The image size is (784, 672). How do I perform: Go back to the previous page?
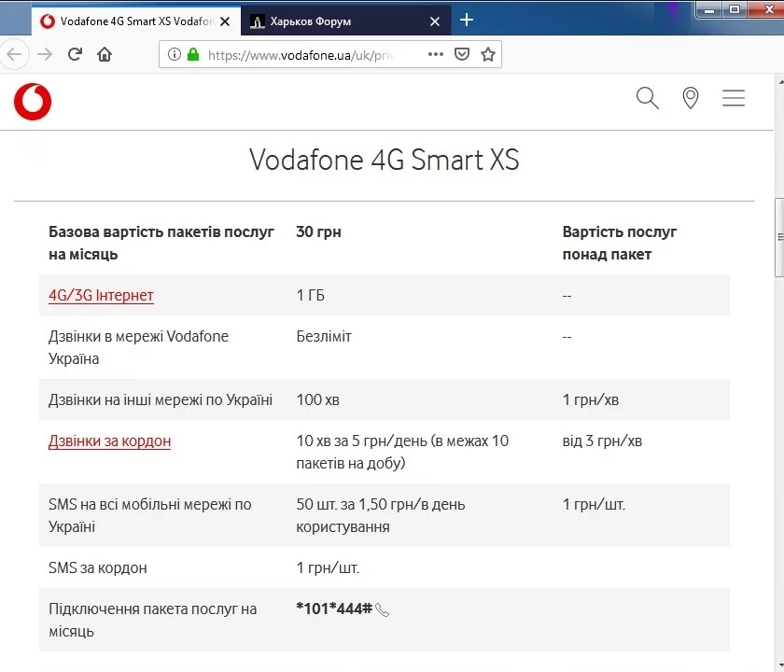tap(14, 54)
